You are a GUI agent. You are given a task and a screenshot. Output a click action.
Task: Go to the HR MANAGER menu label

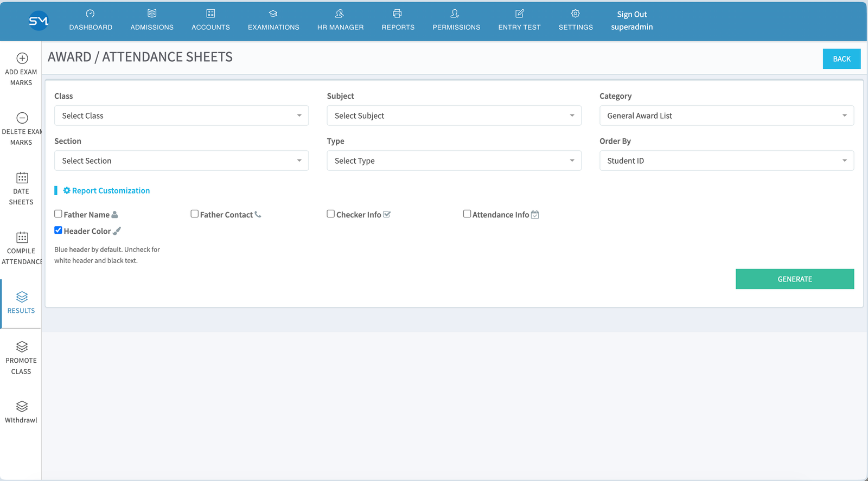(x=340, y=27)
